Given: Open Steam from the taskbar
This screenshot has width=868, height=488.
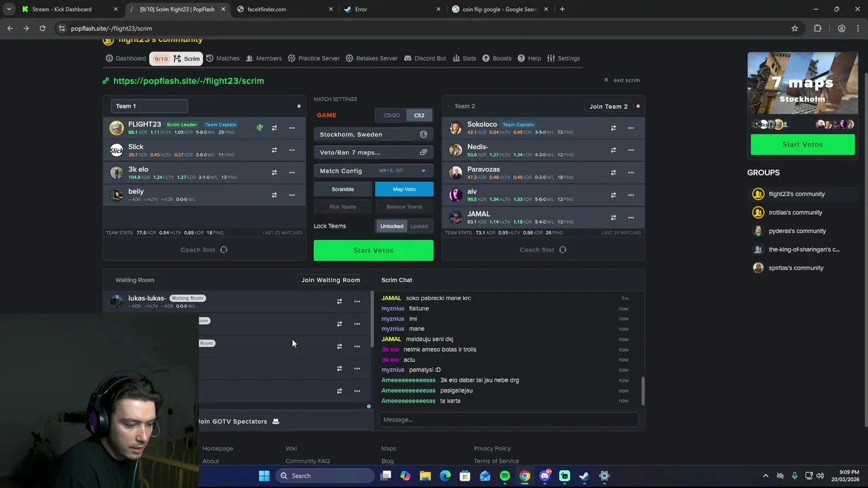Looking at the screenshot, I should [x=584, y=476].
